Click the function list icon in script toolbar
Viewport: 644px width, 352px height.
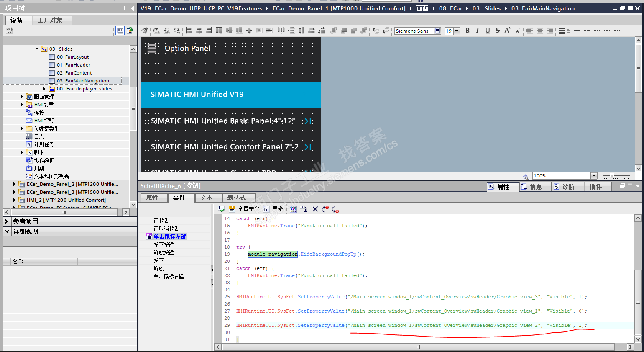pyautogui.click(x=293, y=209)
